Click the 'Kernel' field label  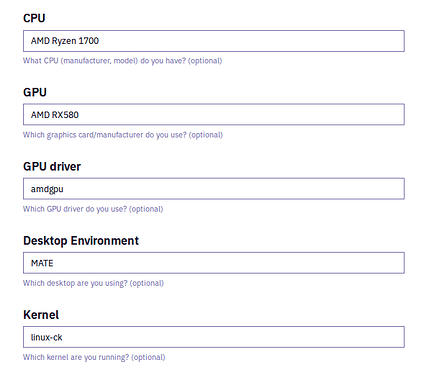41,315
